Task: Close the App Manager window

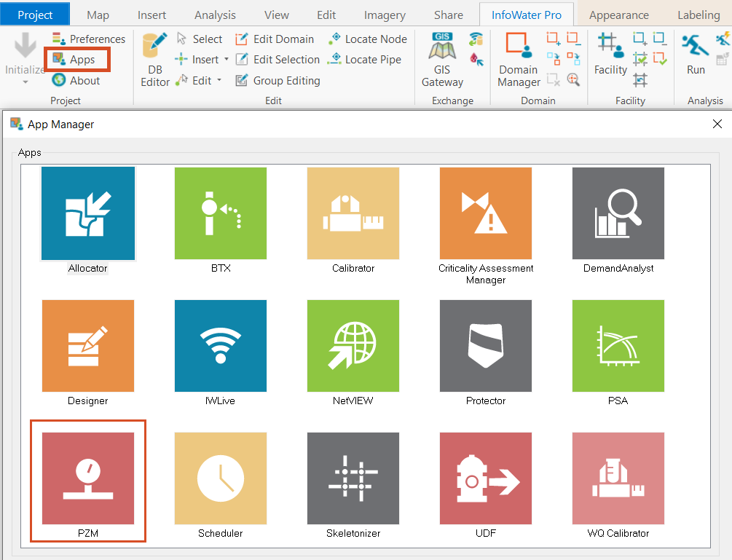Action: (x=717, y=124)
